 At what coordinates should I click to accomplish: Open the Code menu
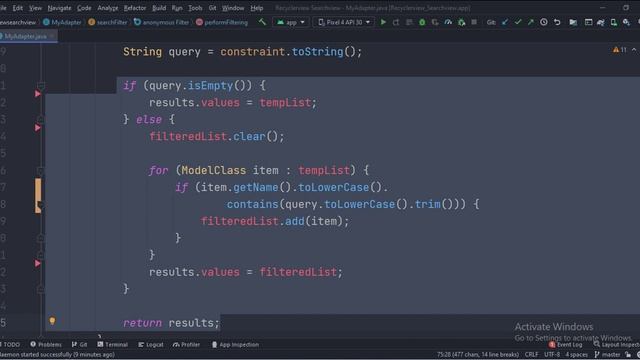[84, 8]
